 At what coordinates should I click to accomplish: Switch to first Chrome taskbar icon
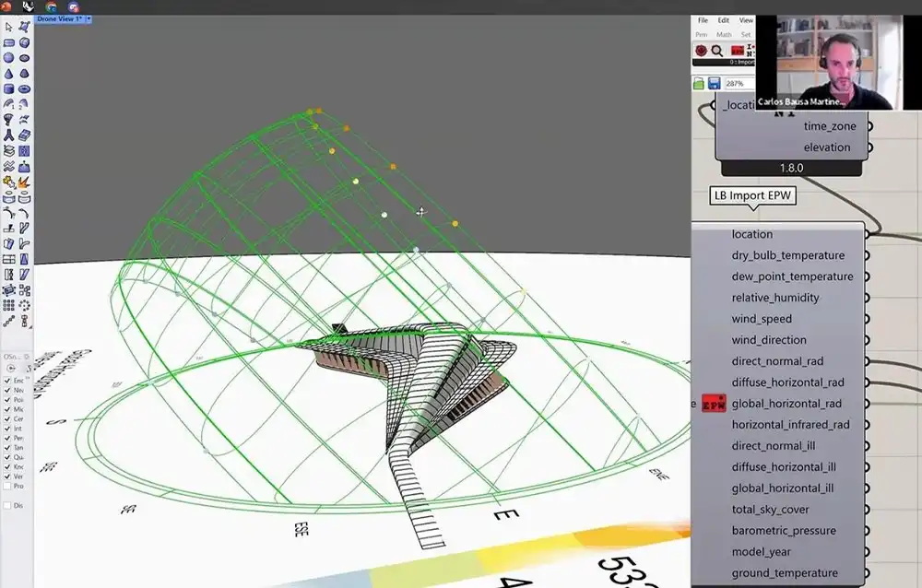point(51,7)
